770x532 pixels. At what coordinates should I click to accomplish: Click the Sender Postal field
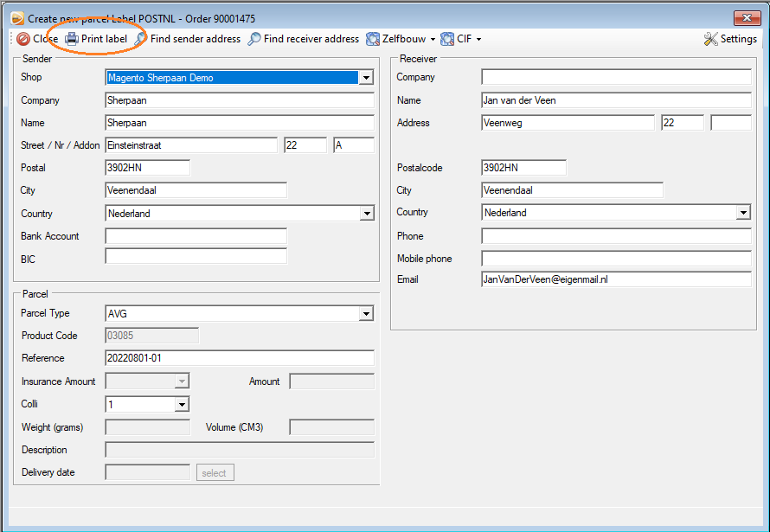pyautogui.click(x=147, y=168)
